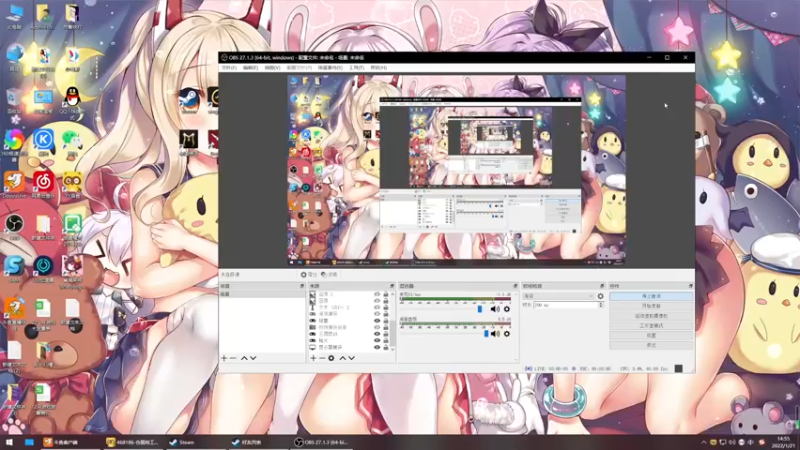Open NetEase Cloud Music red desktop icon

coord(43,184)
